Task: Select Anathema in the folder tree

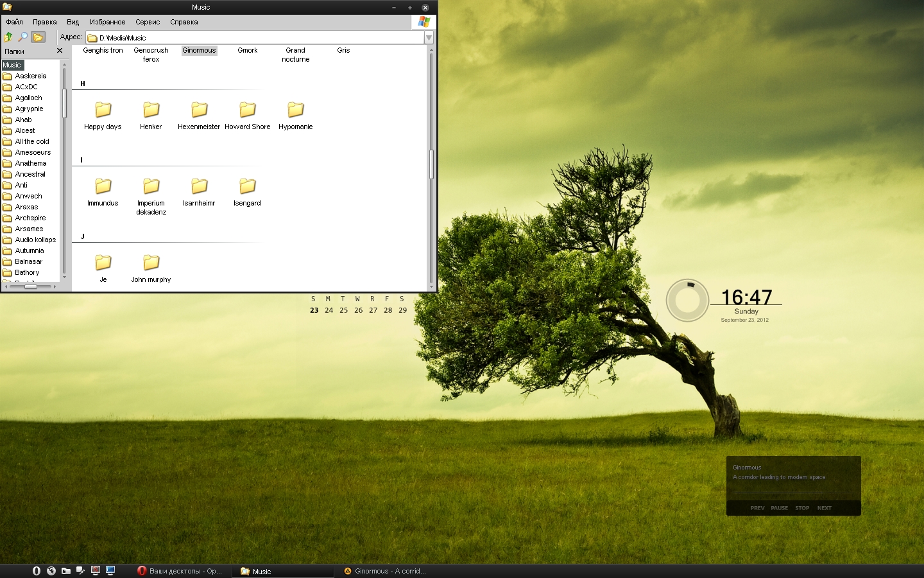Action: (x=30, y=163)
